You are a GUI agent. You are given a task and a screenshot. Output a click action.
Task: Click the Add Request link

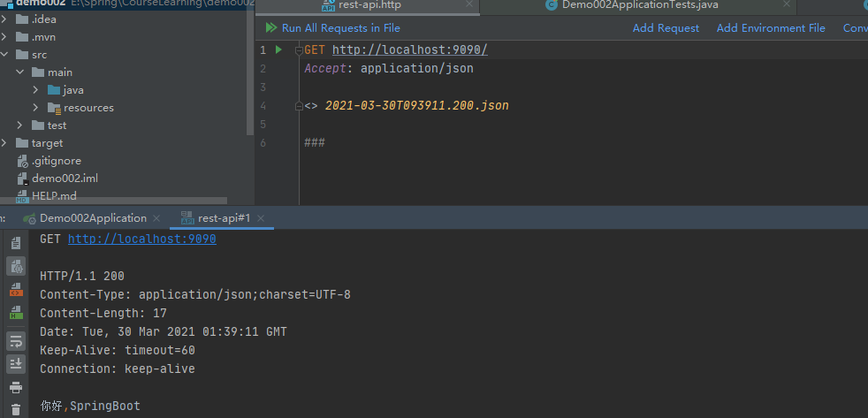pyautogui.click(x=666, y=28)
